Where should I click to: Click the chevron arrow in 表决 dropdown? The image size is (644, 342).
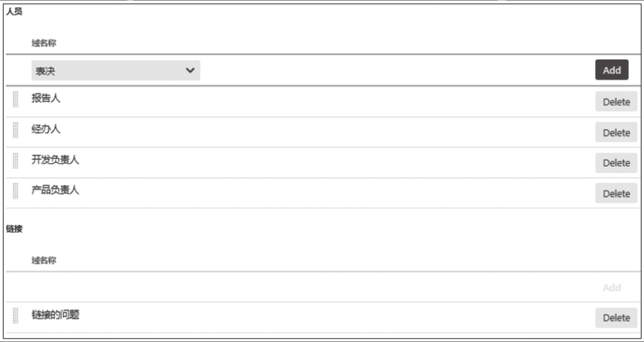tap(190, 70)
